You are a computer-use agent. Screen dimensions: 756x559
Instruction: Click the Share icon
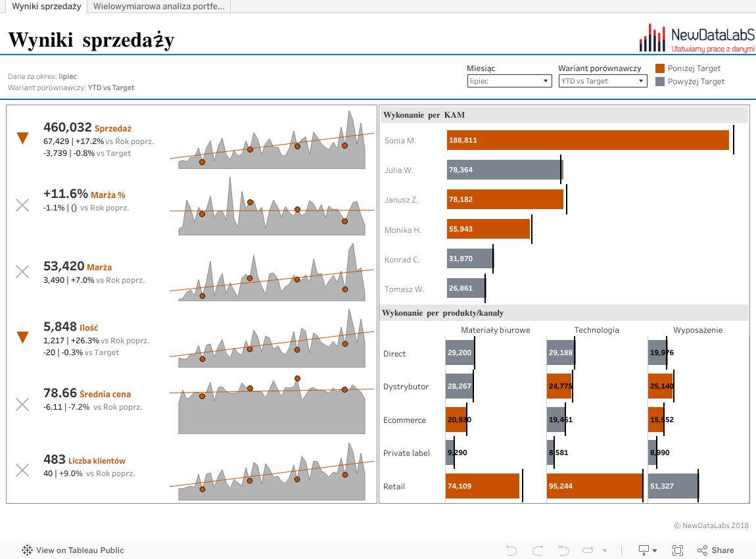click(703, 550)
